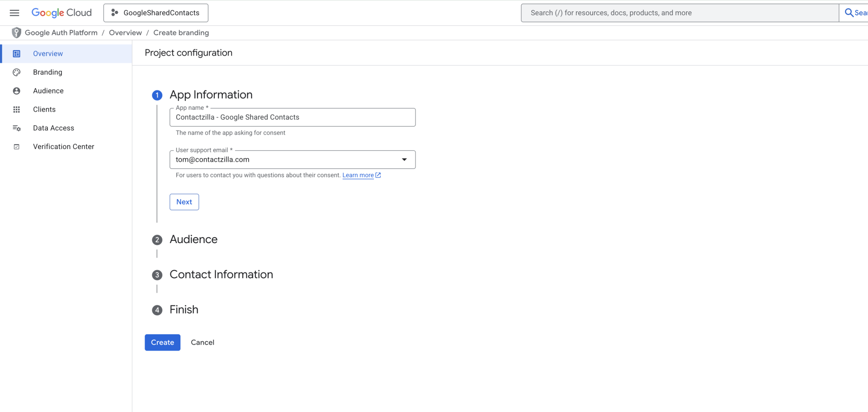Screen dimensions: 868x412
Task: Click the Google Cloud logo
Action: tap(61, 13)
